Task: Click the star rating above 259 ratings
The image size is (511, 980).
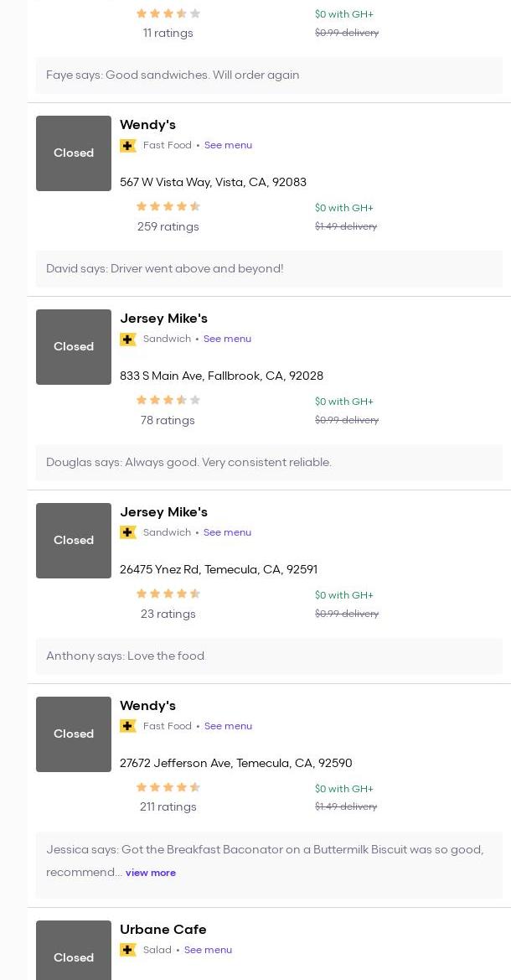Action: coord(168,207)
